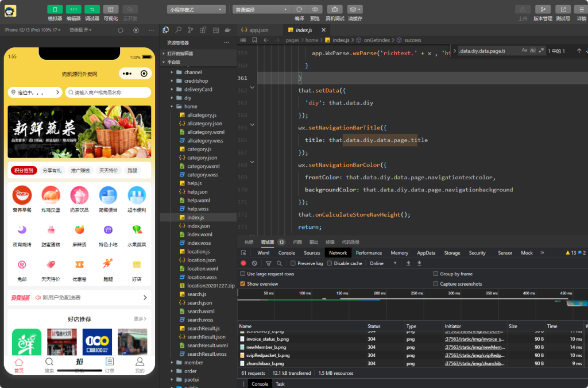Click the import HAR upload arrow

[x=408, y=263]
